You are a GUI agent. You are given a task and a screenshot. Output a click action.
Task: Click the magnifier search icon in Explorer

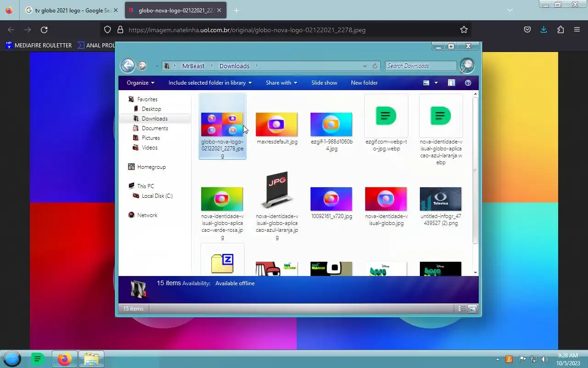[467, 66]
